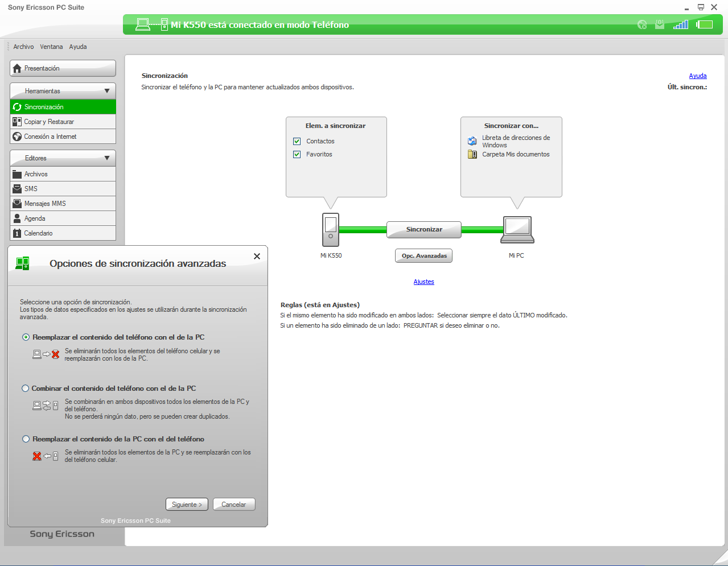Click the 'Últ. sincron.:' label
728x566 pixels.
pyautogui.click(x=687, y=87)
